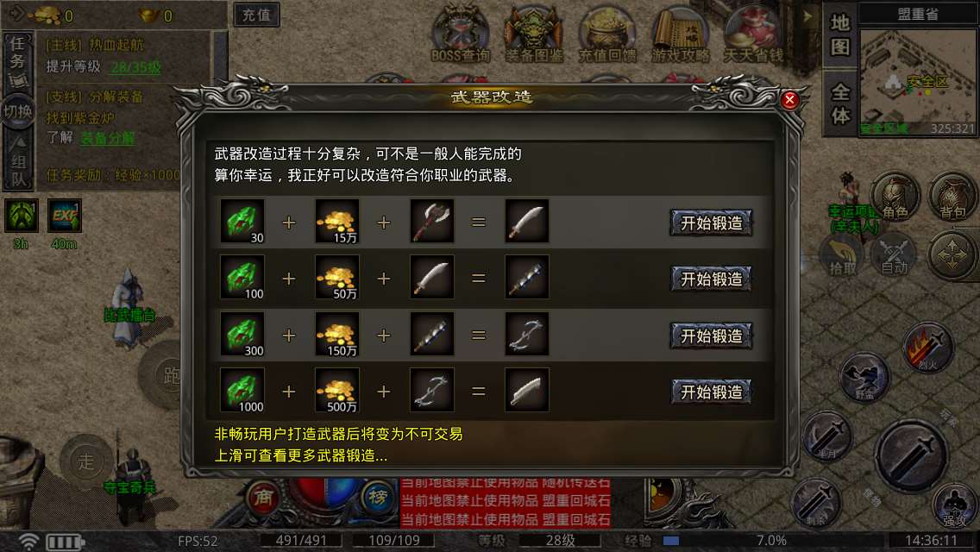Open the 装备图鉴 equipment guide icon
This screenshot has width=980, height=552.
pos(534,33)
